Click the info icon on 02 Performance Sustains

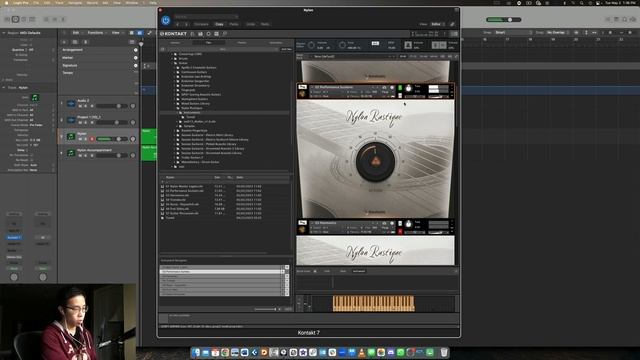pyautogui.click(x=392, y=87)
